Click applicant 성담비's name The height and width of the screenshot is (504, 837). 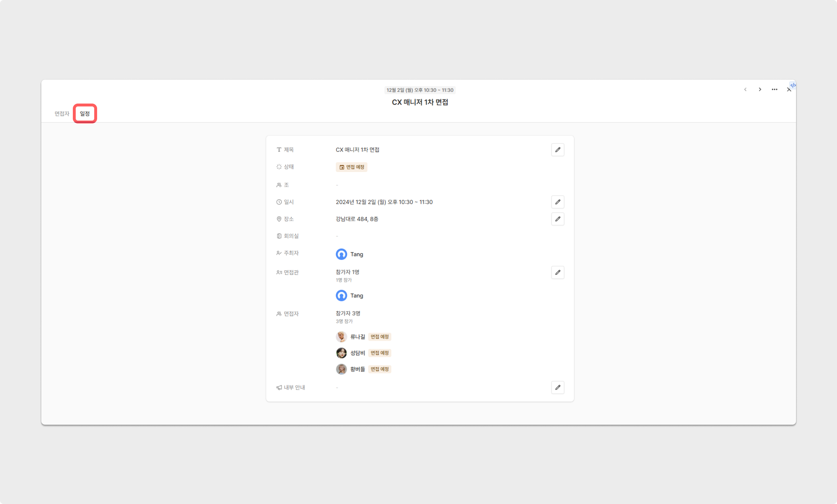coord(357,353)
